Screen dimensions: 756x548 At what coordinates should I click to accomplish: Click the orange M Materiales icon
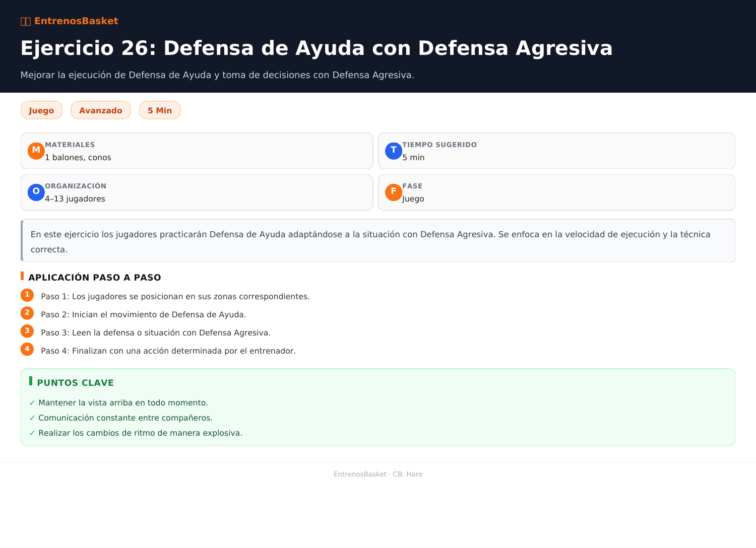(36, 151)
